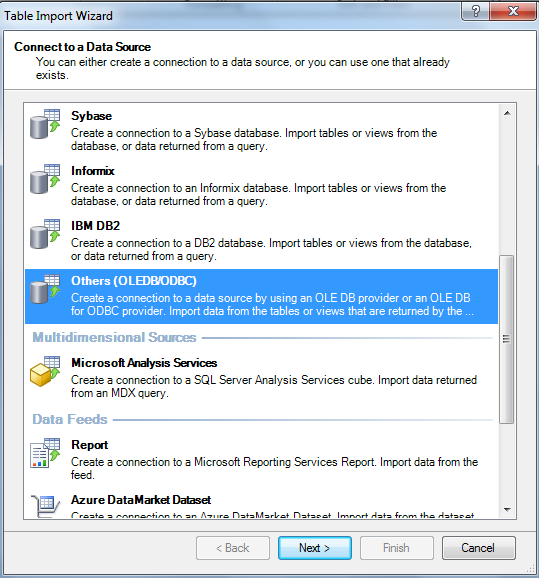The image size is (539, 578).
Task: Click the OLE DB provider description text
Action: coord(272,304)
